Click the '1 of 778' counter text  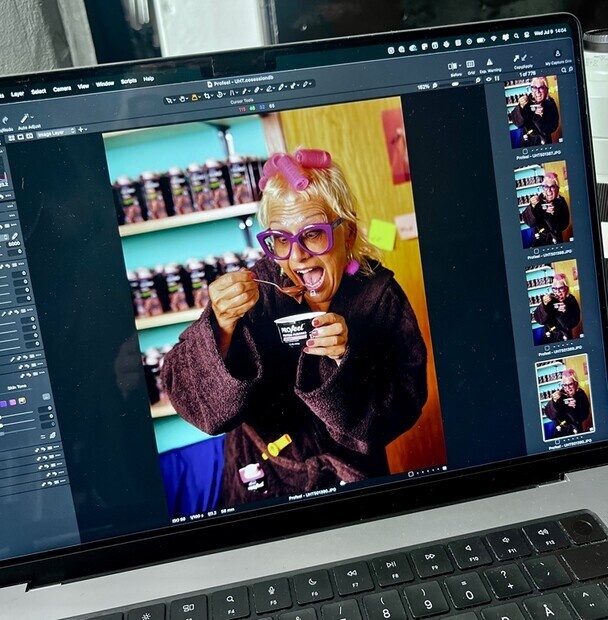click(x=527, y=74)
